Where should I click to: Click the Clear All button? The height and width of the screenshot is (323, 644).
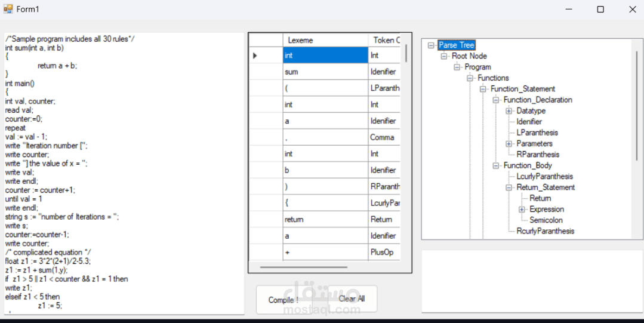(x=352, y=299)
